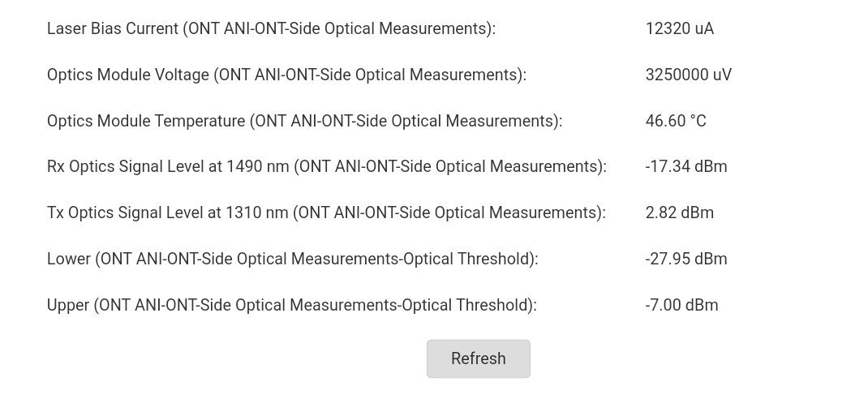Select the Rx Optics Signal Level label
The width and height of the screenshot is (868, 399).
tap(327, 166)
